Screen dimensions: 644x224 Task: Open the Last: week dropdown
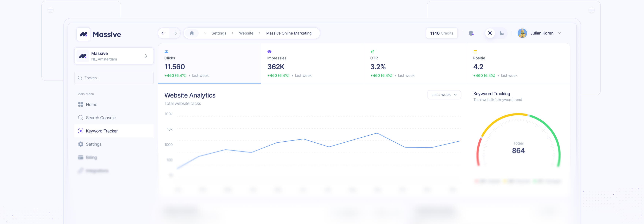point(444,95)
